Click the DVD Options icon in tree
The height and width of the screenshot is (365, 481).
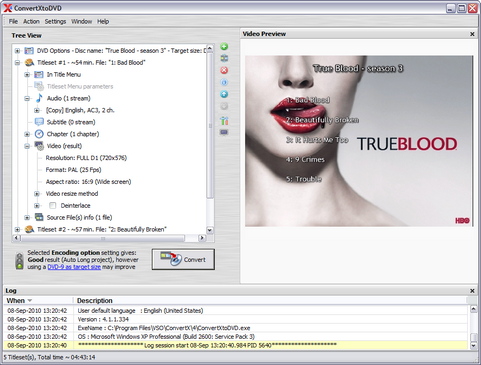coord(29,51)
